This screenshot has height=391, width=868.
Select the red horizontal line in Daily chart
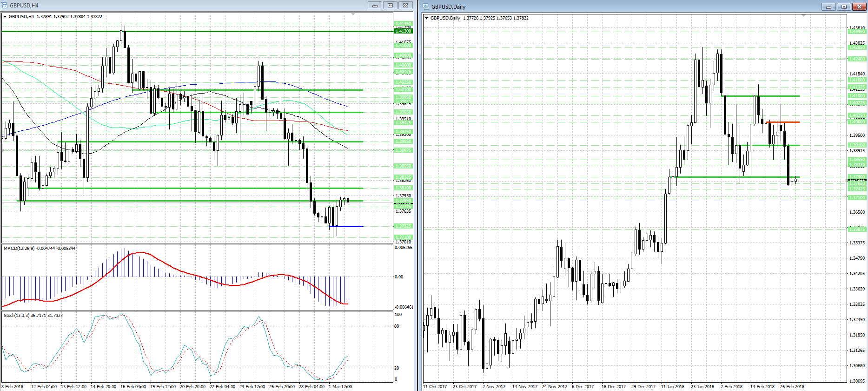tap(782, 122)
